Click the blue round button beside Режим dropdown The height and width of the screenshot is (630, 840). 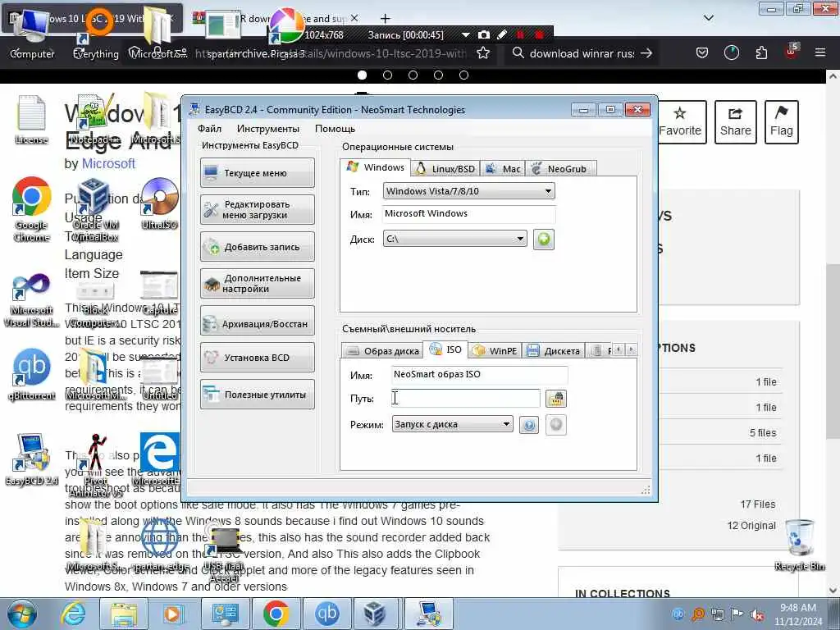[529, 426]
